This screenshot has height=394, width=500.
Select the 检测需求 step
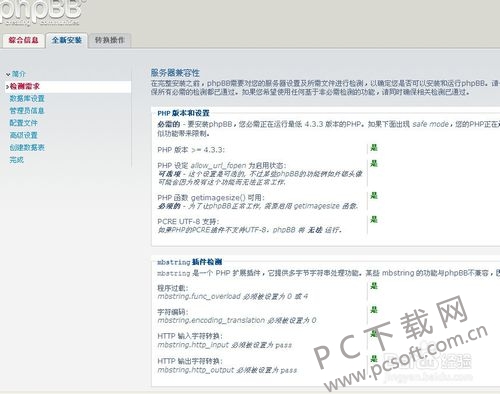click(x=25, y=86)
